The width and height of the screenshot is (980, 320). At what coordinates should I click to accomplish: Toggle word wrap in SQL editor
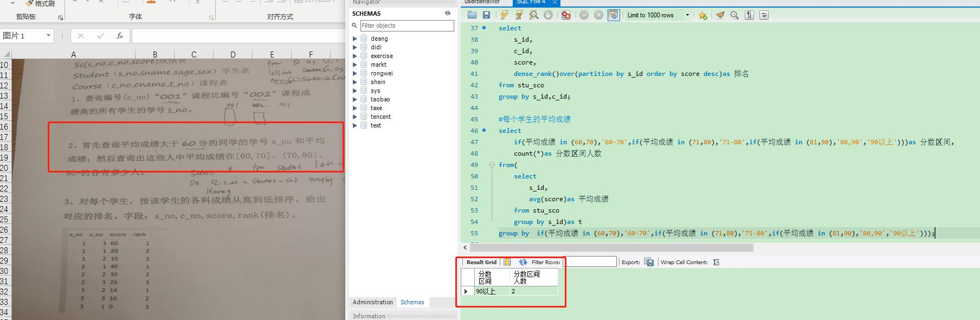click(x=764, y=15)
